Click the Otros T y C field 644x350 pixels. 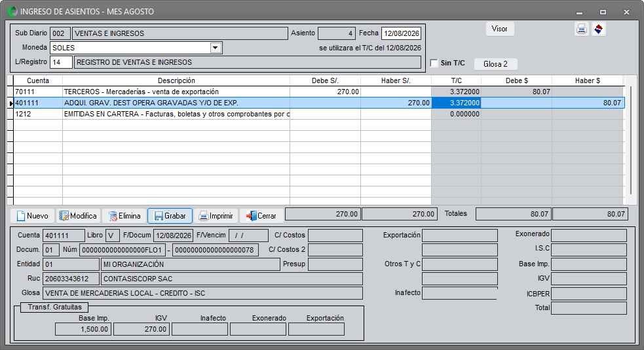pos(460,264)
